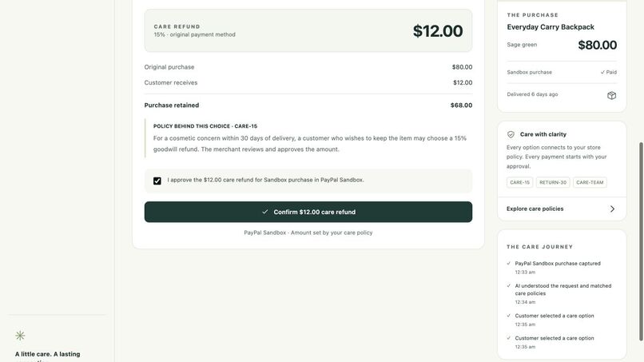Expand Explore care policies chevron arrow

coord(612,209)
